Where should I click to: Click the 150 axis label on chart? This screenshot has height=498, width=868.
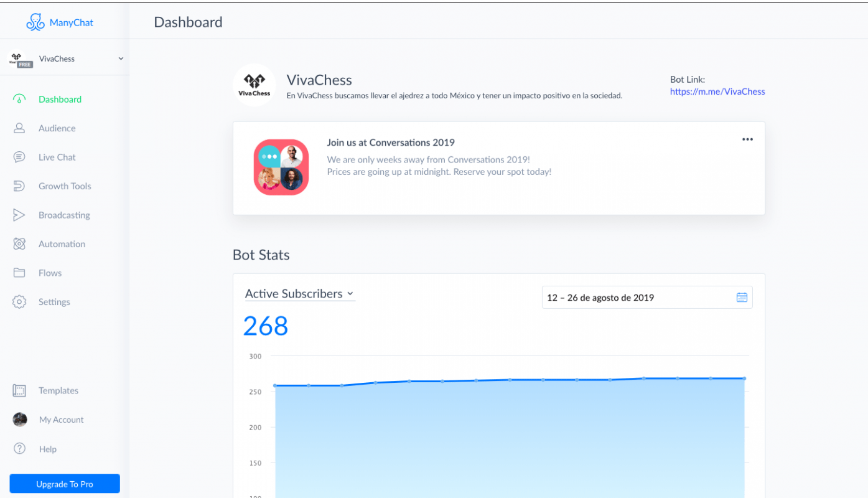point(256,463)
